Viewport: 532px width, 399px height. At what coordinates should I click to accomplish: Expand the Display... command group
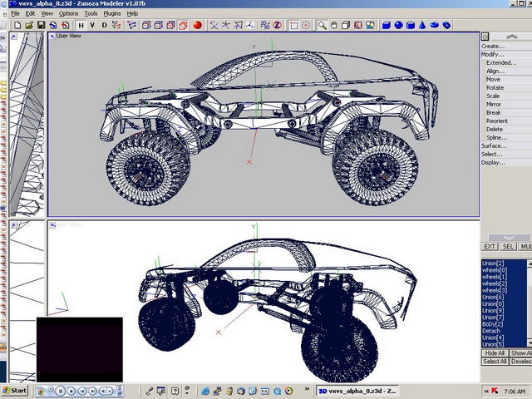click(493, 162)
